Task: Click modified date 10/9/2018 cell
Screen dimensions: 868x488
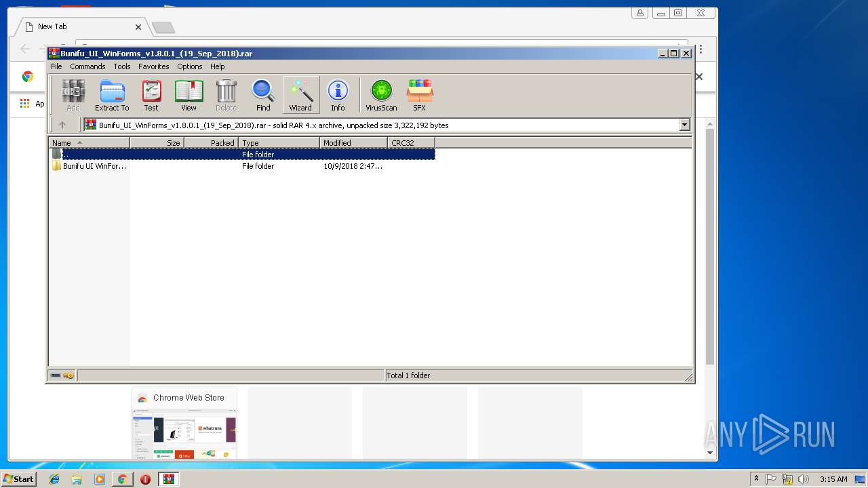Action: click(353, 166)
